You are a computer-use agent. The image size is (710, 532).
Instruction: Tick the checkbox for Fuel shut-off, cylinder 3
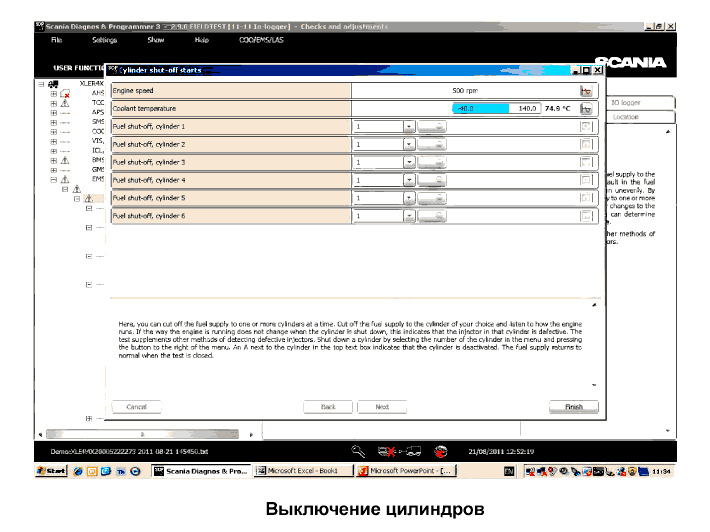[586, 162]
